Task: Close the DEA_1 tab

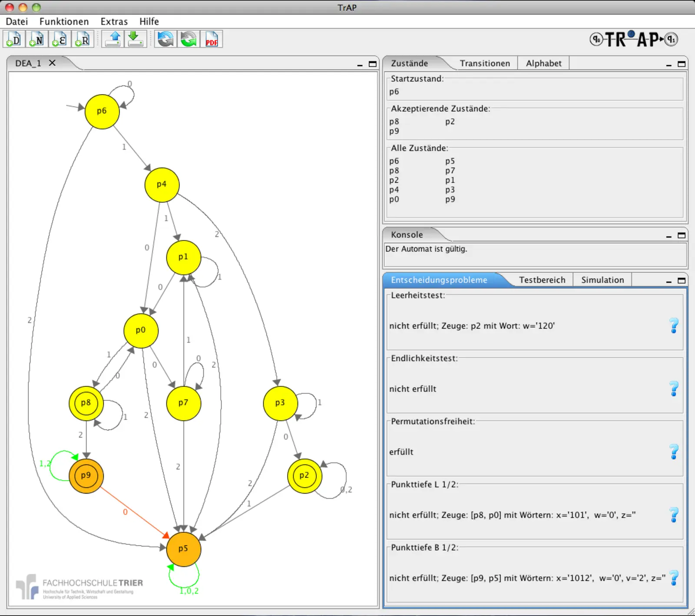Action: [52, 63]
